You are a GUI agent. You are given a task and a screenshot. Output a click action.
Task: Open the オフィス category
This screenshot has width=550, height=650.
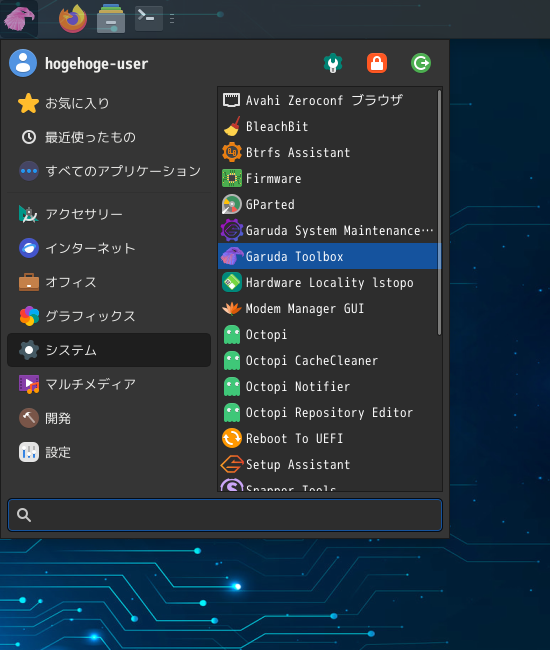pos(109,282)
